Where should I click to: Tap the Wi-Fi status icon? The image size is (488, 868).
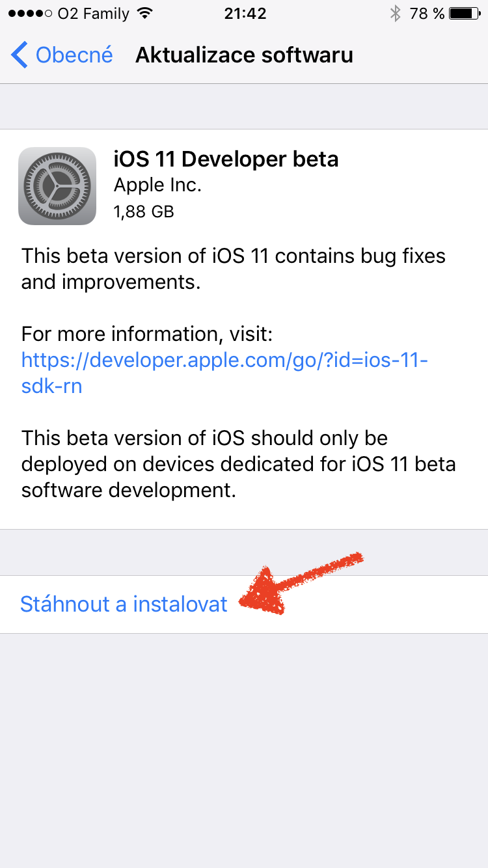[145, 14]
